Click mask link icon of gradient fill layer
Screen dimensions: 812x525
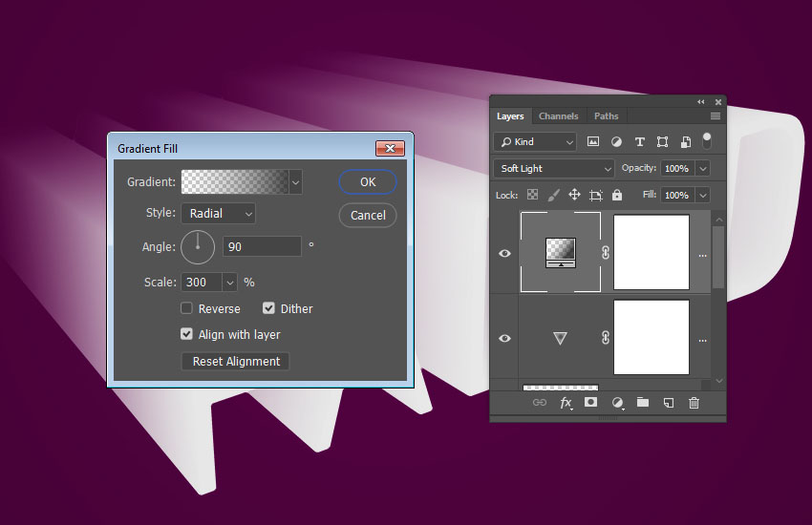click(606, 252)
